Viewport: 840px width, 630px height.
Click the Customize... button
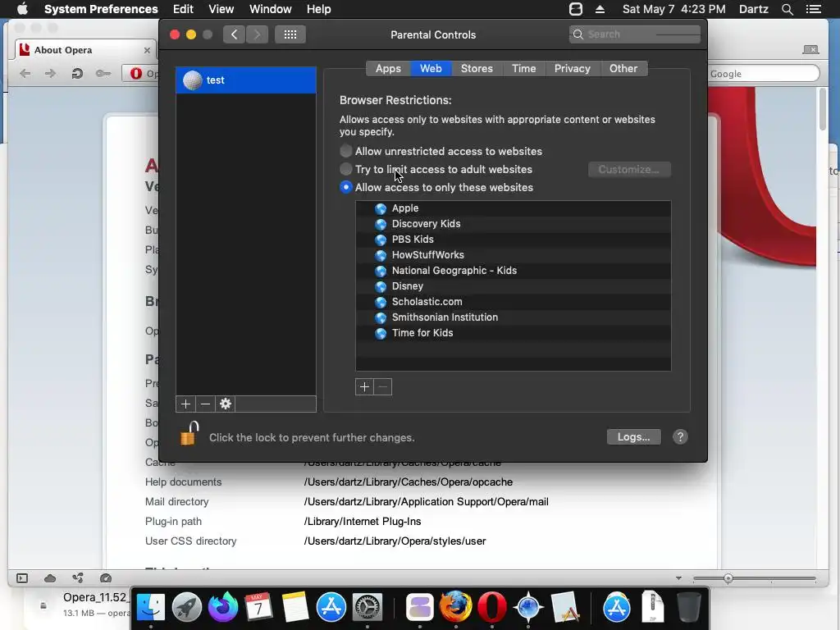pos(629,169)
